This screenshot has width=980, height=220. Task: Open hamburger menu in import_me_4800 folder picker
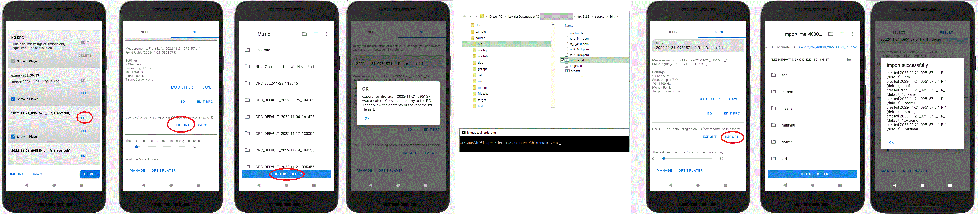coord(773,34)
